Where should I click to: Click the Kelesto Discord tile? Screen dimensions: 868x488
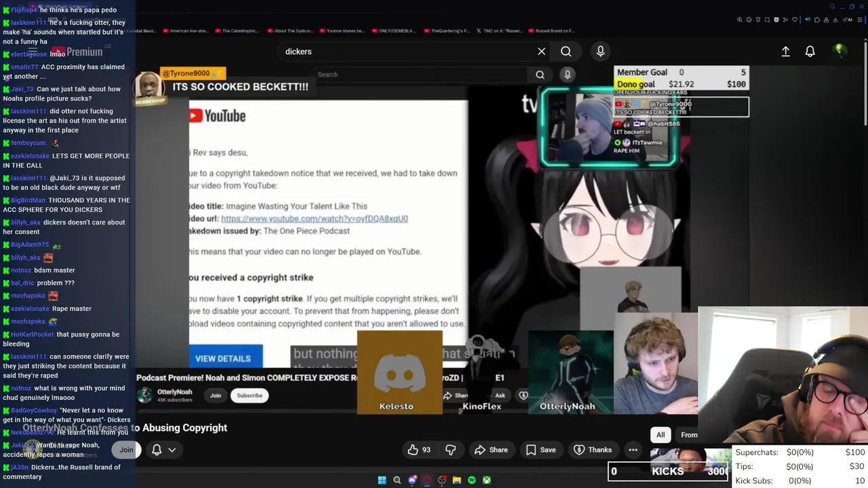(399, 372)
